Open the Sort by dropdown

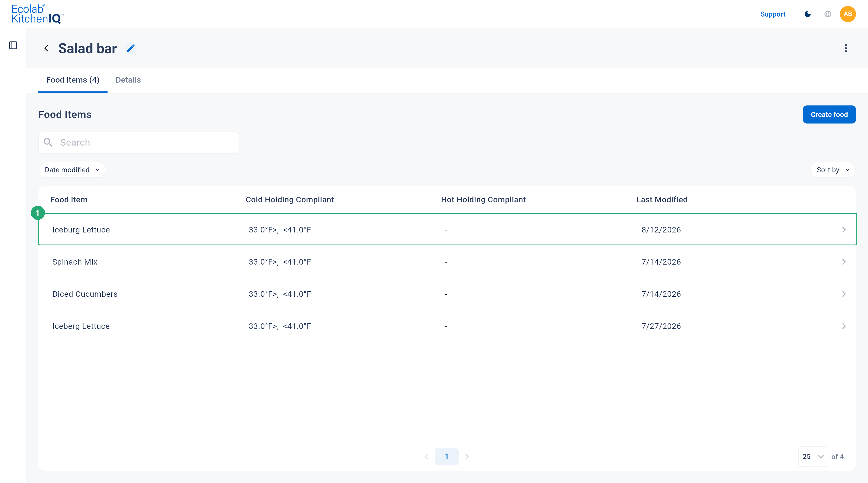tap(833, 170)
